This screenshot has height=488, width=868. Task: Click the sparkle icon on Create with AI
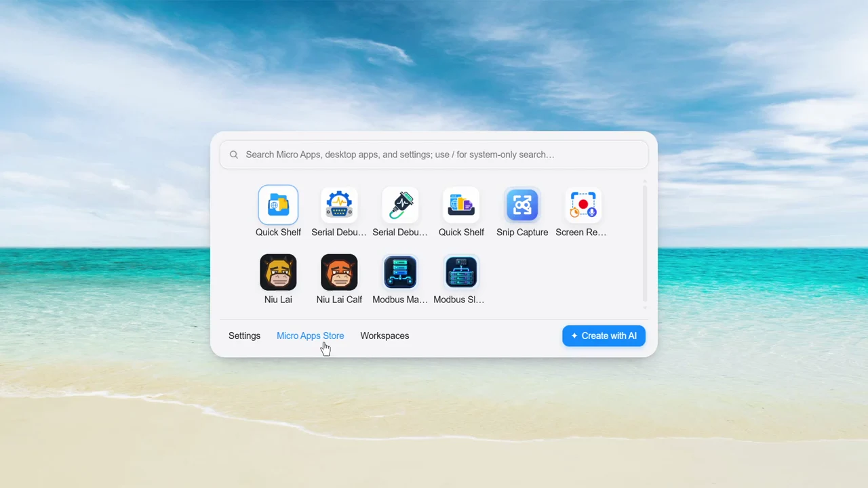coord(574,335)
